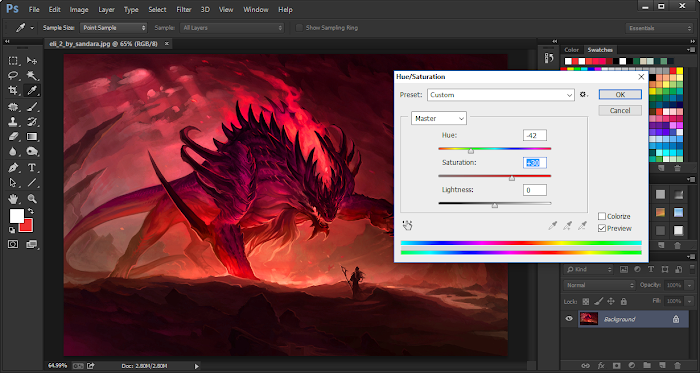Hide the Background layer with eye icon
The width and height of the screenshot is (700, 373).
click(569, 319)
